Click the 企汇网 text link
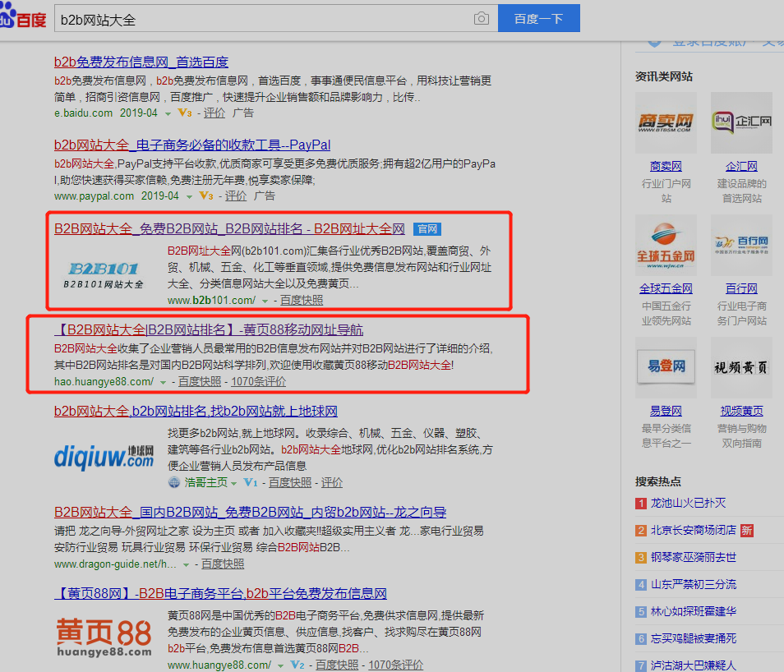 741,166
